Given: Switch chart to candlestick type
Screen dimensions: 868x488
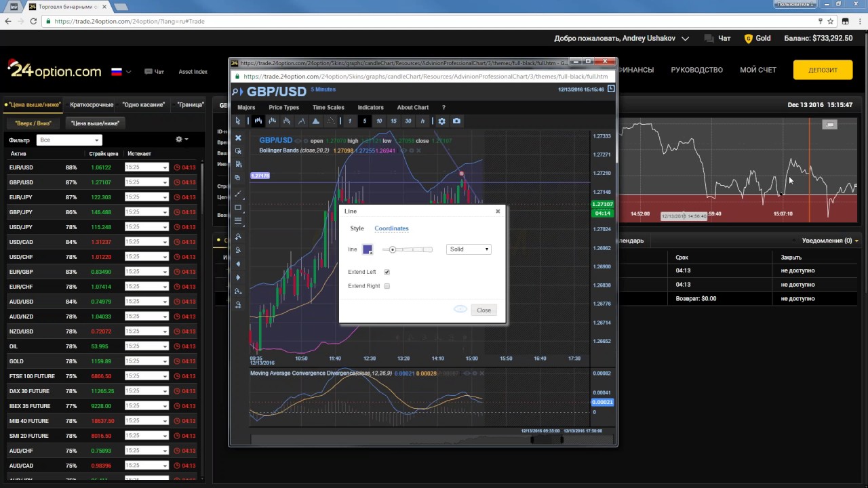Looking at the screenshot, I should (x=258, y=121).
